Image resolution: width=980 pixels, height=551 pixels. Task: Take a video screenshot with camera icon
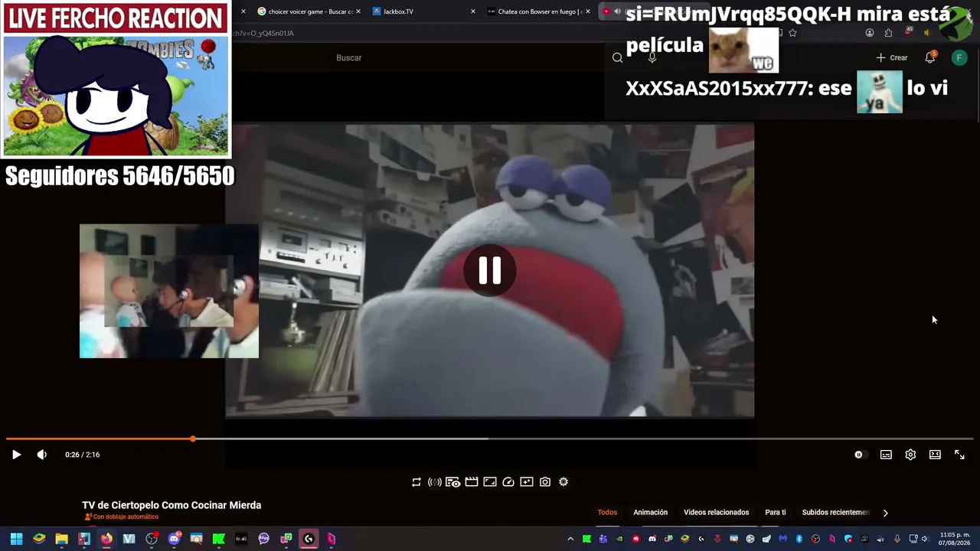545,482
